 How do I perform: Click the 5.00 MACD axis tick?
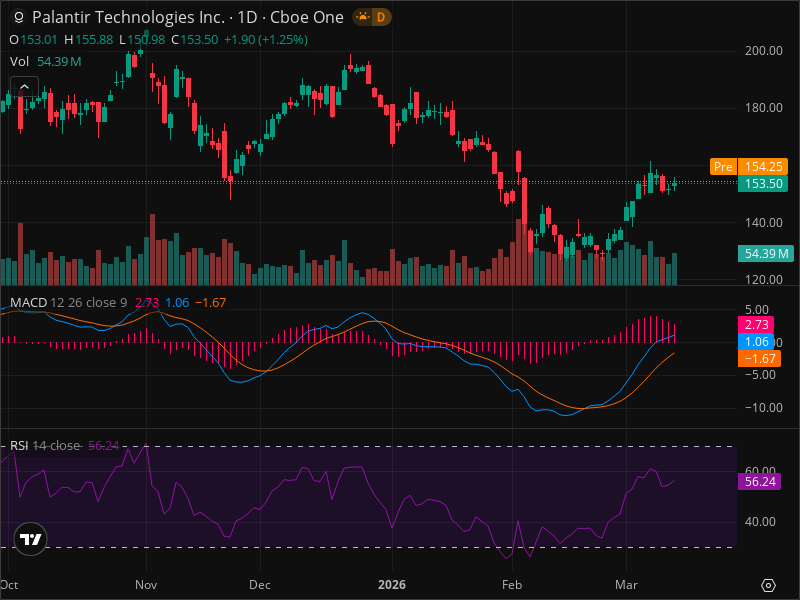(x=757, y=310)
